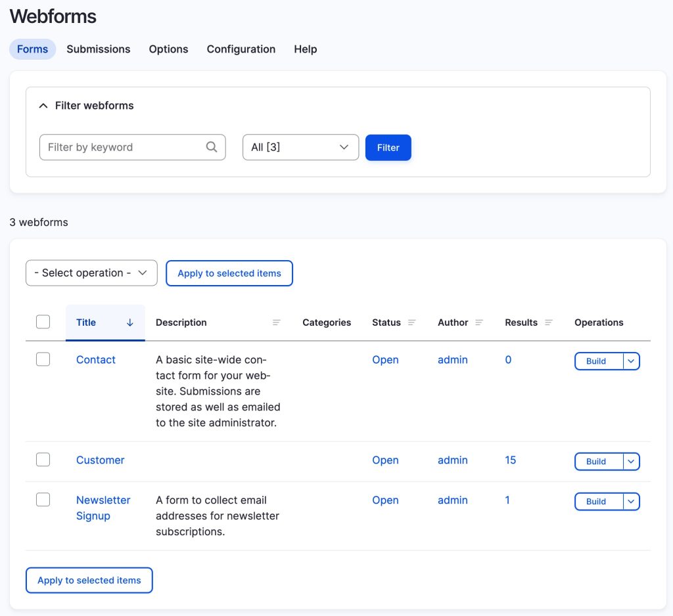Expand operations arrow for Contact row
Viewport: 673px width, 616px height.
tap(631, 361)
